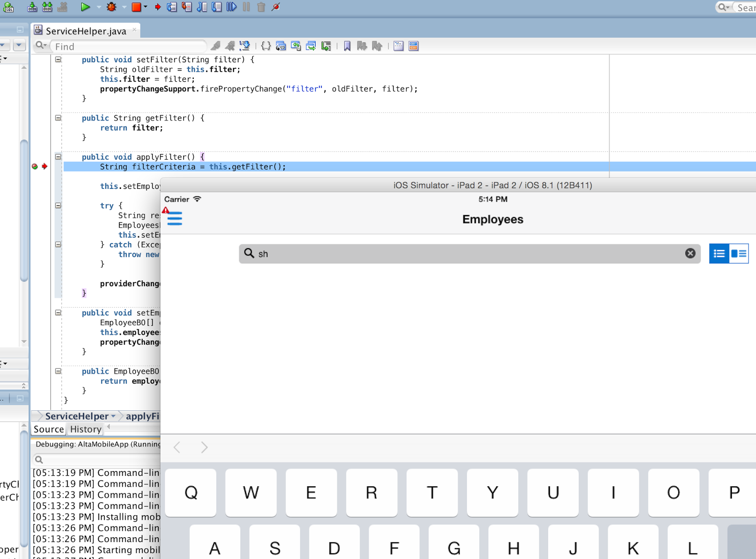Collapse the catch block fold marker

coord(58,245)
